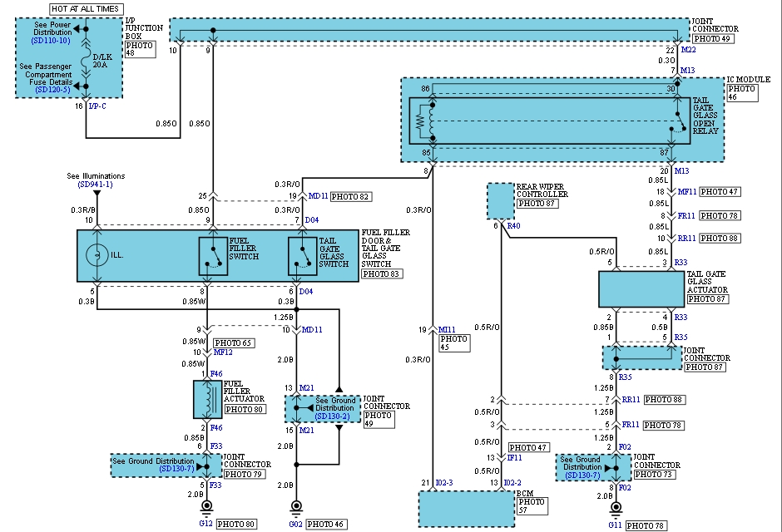The width and height of the screenshot is (782, 532).
Task: Open the SD110-10 power distribution link
Action: pyautogui.click(x=51, y=40)
